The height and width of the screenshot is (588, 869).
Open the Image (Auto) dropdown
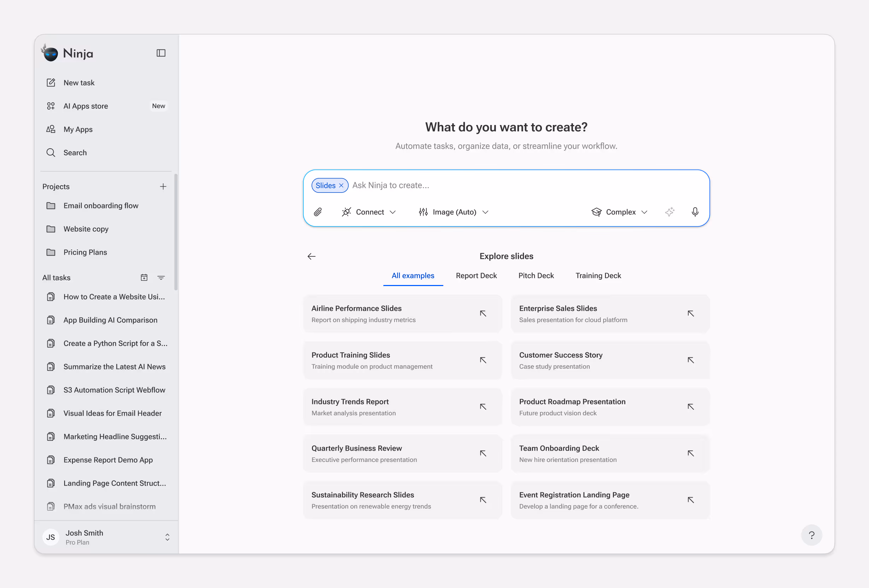pos(454,212)
